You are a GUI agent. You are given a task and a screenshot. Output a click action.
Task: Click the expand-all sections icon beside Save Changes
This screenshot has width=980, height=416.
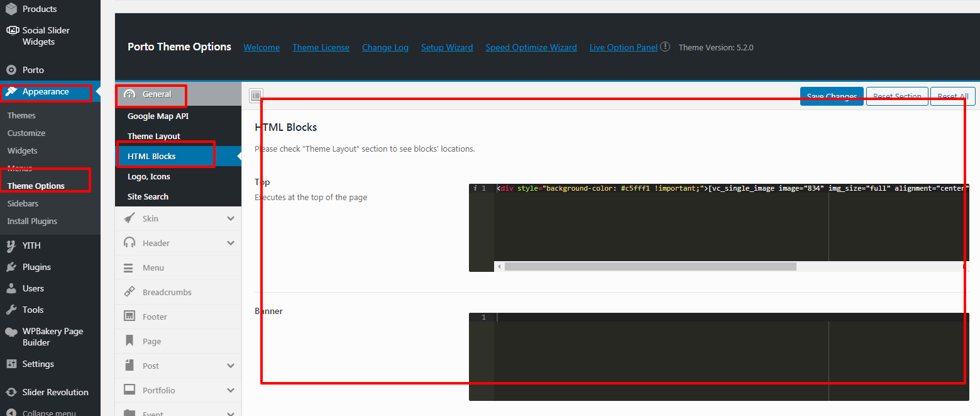(x=256, y=96)
